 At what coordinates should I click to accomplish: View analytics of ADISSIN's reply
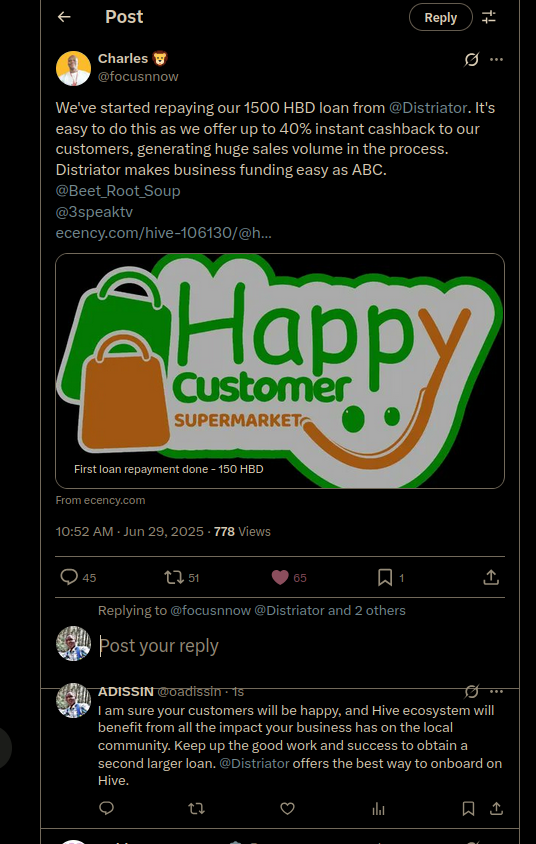coord(378,808)
